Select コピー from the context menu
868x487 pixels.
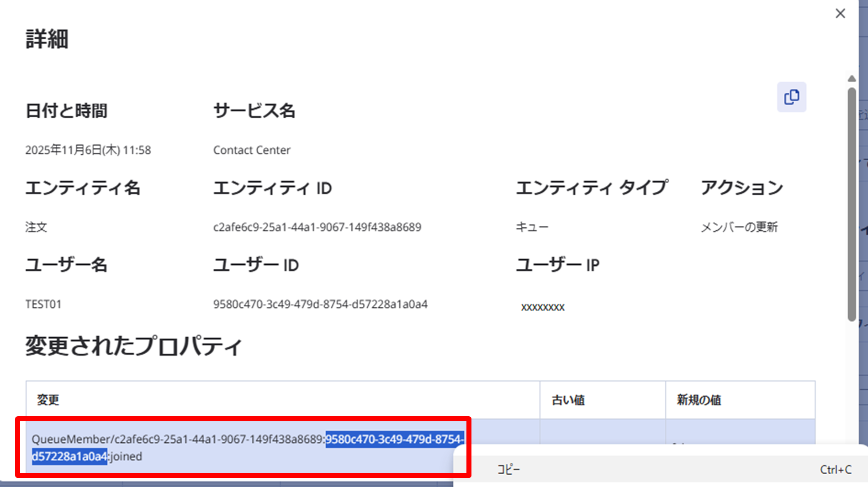click(508, 470)
